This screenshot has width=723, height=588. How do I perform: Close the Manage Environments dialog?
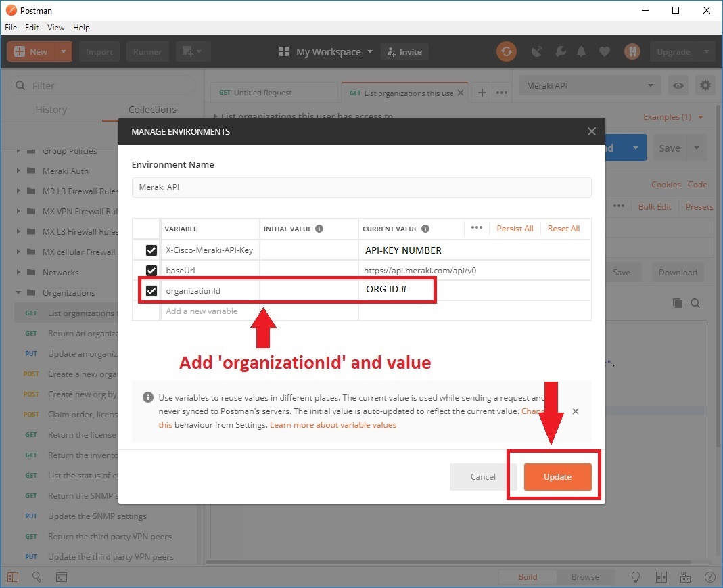tap(591, 131)
